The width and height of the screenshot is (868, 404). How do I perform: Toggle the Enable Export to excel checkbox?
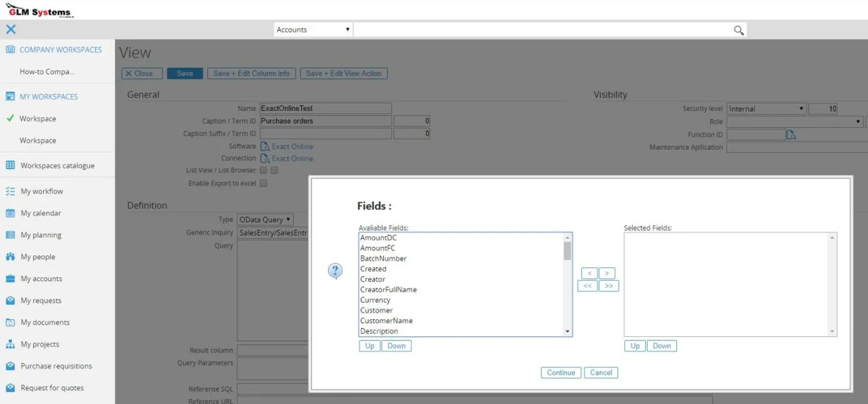tap(264, 183)
